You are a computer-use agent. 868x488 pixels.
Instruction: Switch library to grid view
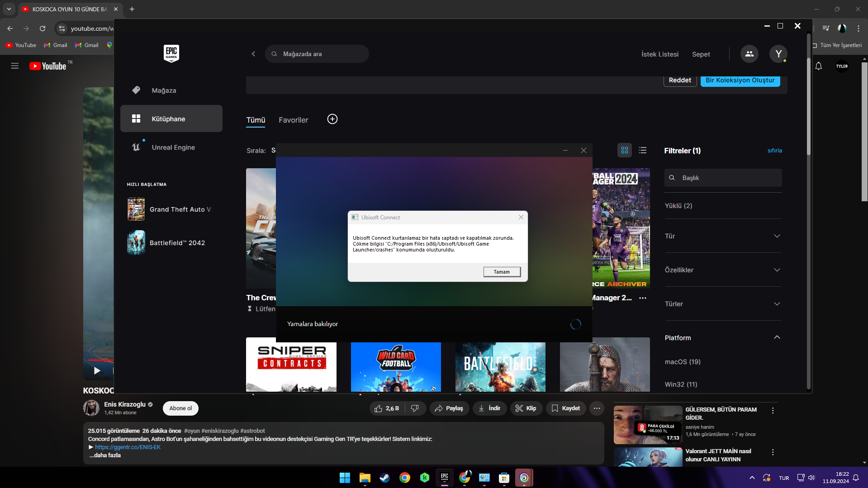(625, 150)
